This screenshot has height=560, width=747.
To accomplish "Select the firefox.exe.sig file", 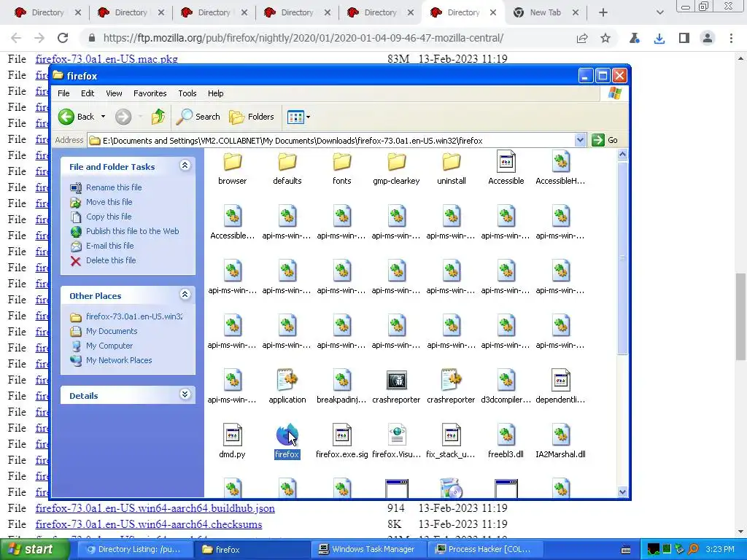I will point(341,435).
